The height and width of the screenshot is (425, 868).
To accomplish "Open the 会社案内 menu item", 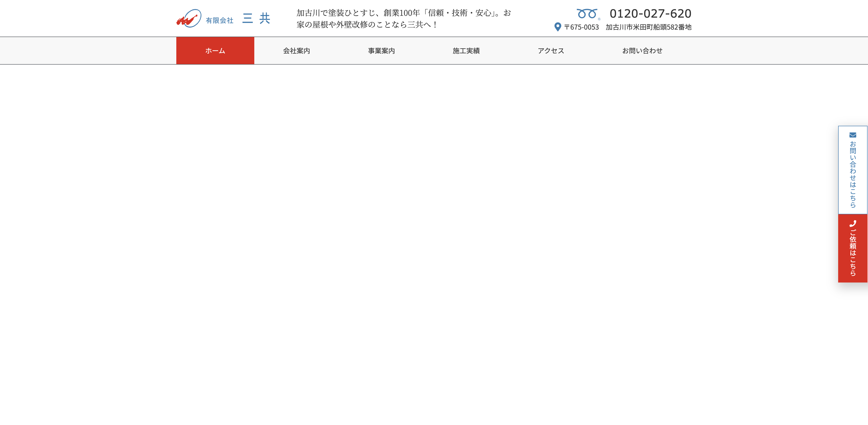I will (x=297, y=51).
